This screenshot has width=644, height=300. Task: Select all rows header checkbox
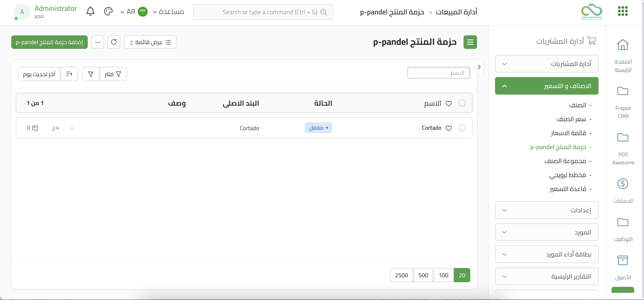462,103
